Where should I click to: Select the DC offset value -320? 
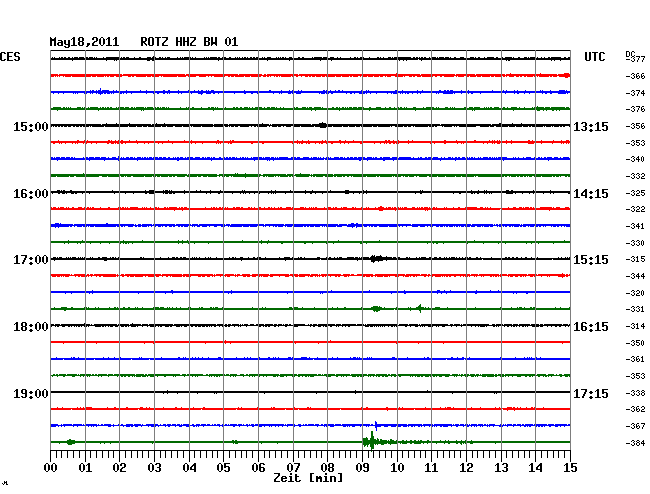(x=635, y=293)
